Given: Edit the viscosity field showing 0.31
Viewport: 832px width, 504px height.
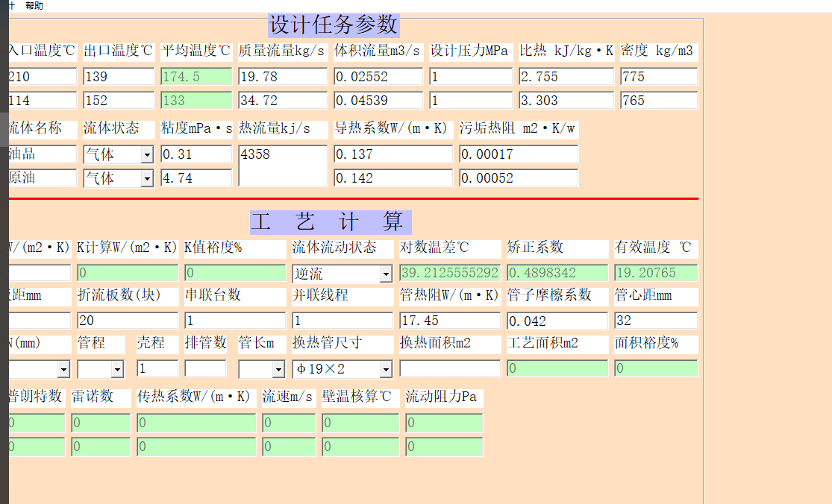Looking at the screenshot, I should [194, 154].
